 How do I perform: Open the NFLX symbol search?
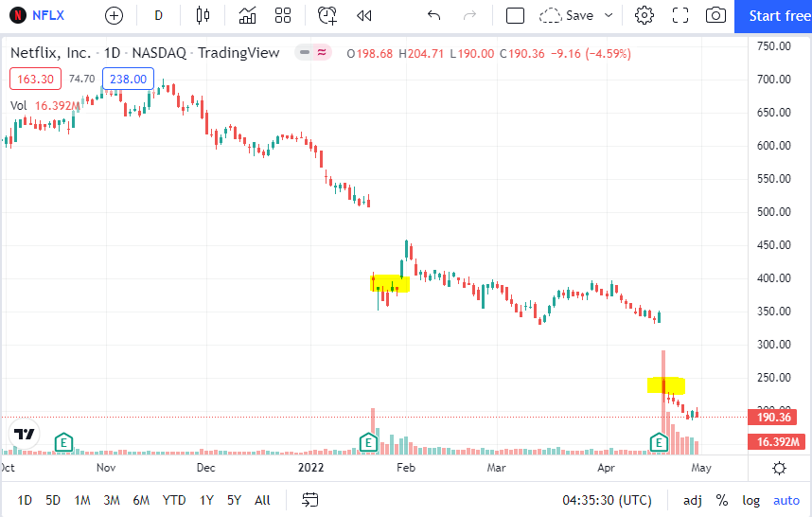tap(37, 15)
